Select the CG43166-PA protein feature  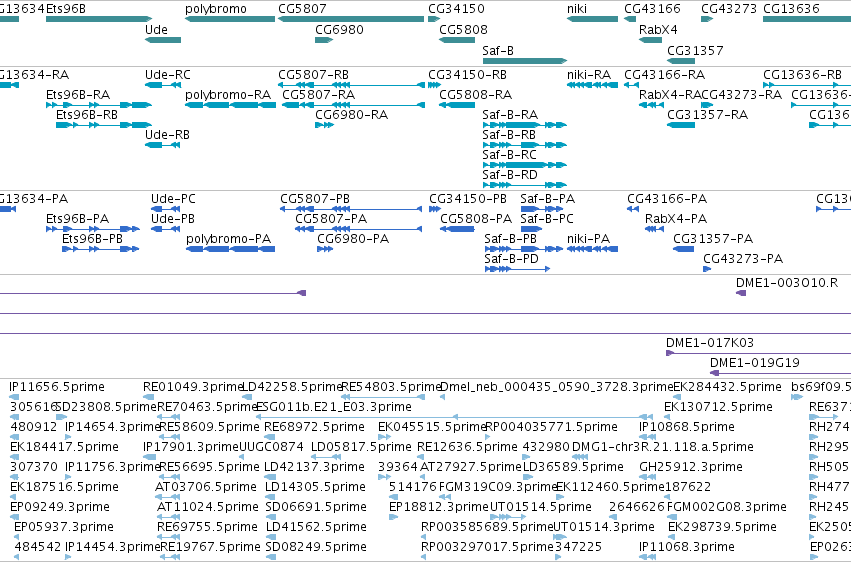click(x=633, y=209)
